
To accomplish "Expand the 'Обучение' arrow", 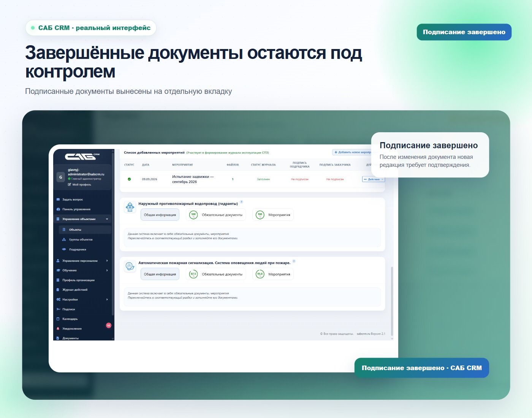I will 107,271.
